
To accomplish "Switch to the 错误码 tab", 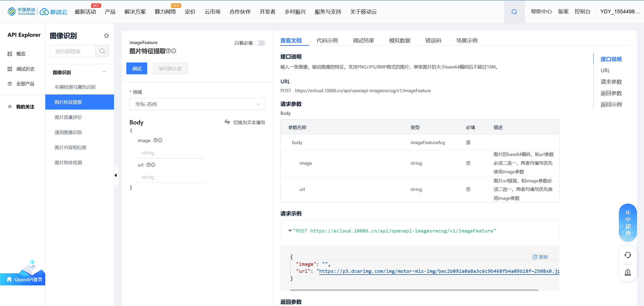I will 433,40.
